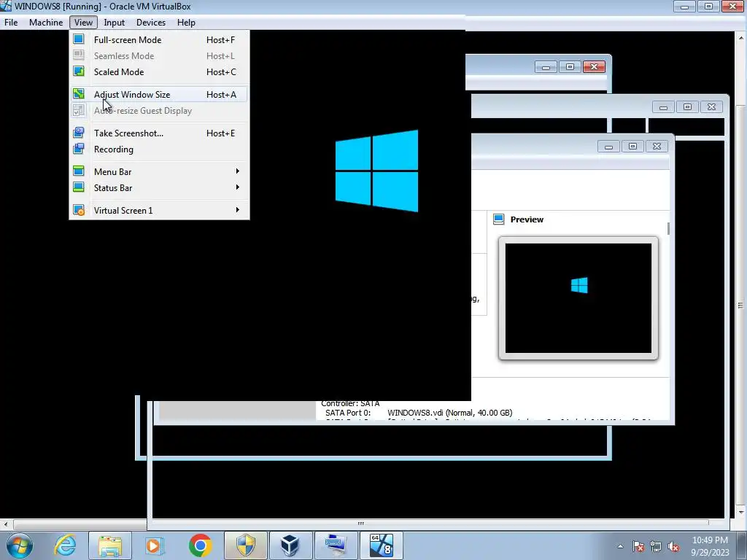
Task: Choose Scaled Mode entry
Action: click(x=159, y=72)
